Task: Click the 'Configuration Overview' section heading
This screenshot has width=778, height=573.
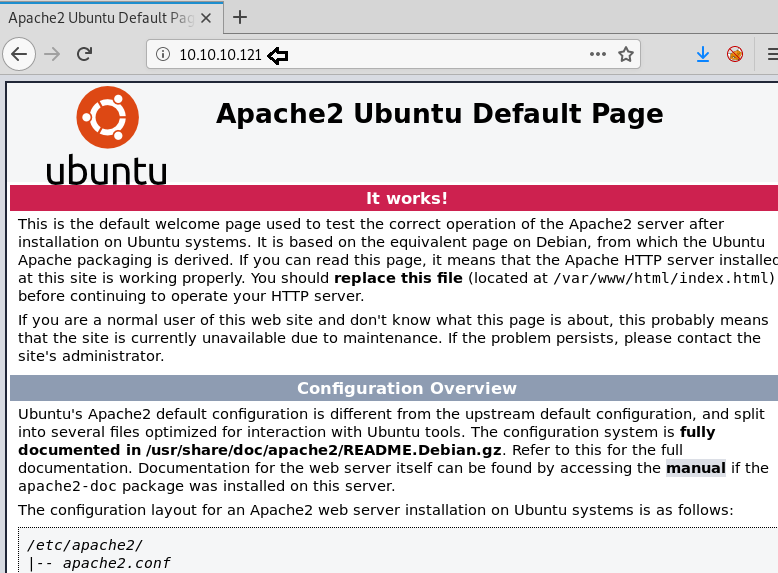Action: point(407,388)
